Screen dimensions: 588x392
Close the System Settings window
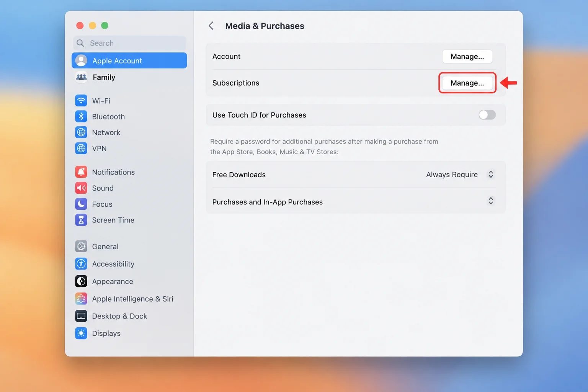(80, 25)
